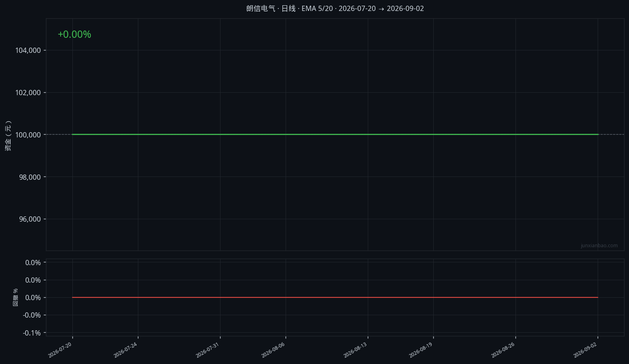The height and width of the screenshot is (364, 629).
Task: Click the 2026-08-26 date label
Action: click(x=503, y=350)
